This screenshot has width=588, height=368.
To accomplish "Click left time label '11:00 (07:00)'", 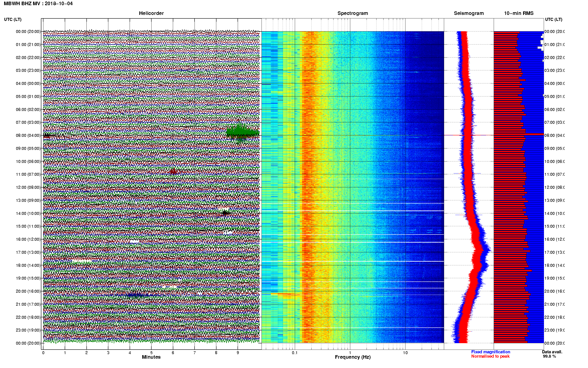I will point(28,174).
